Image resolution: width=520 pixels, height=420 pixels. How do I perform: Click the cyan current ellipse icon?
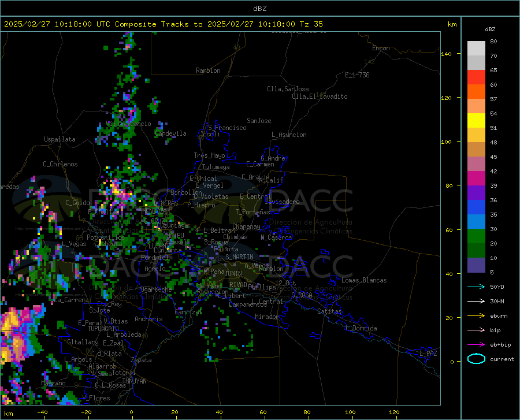click(x=476, y=359)
